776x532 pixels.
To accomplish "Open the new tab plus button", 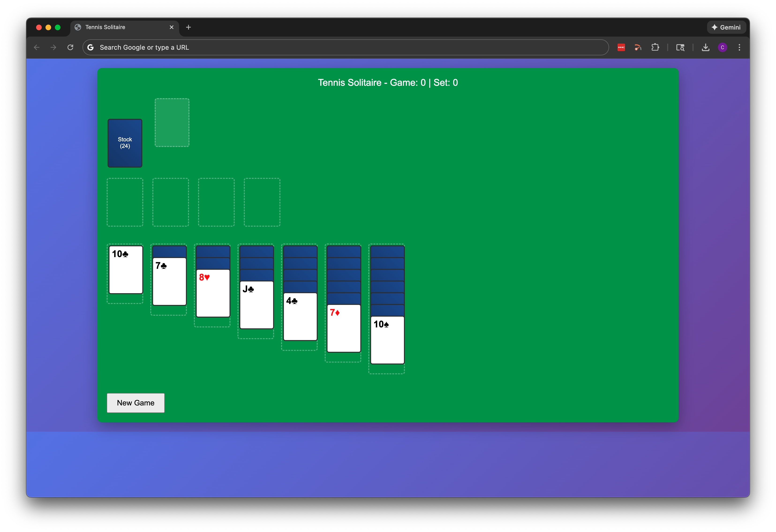I will click(x=188, y=27).
